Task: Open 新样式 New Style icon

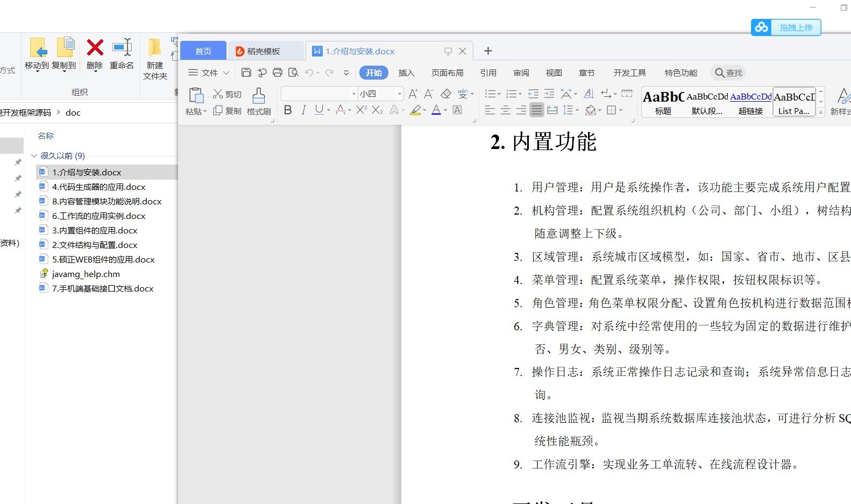Action: tap(842, 101)
